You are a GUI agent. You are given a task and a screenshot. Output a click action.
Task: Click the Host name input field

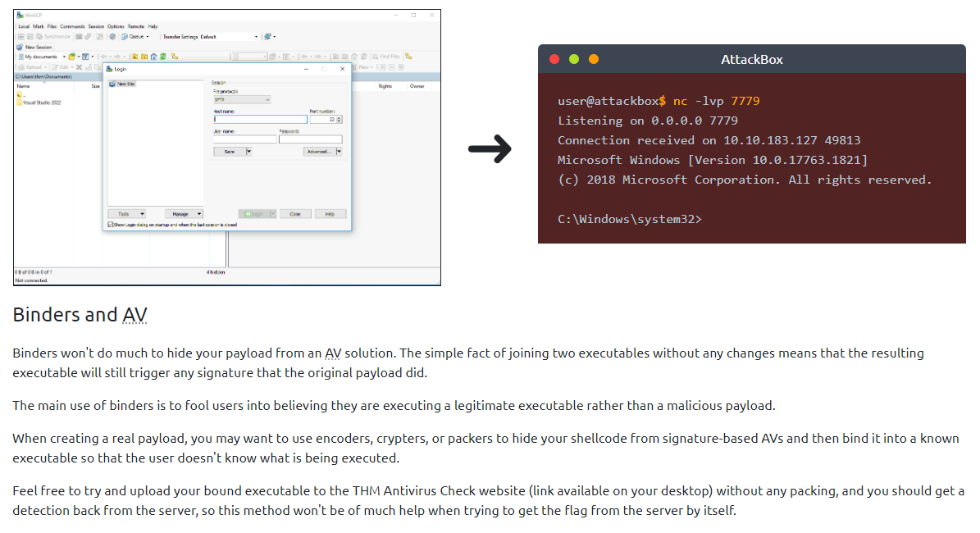259,120
